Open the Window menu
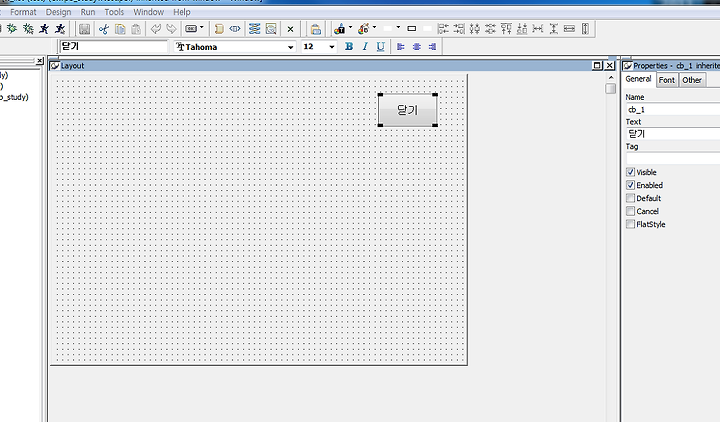The width and height of the screenshot is (720, 422). (148, 12)
